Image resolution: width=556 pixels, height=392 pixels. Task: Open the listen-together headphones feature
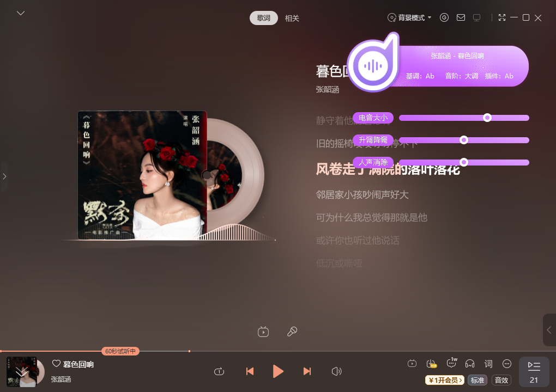click(470, 363)
